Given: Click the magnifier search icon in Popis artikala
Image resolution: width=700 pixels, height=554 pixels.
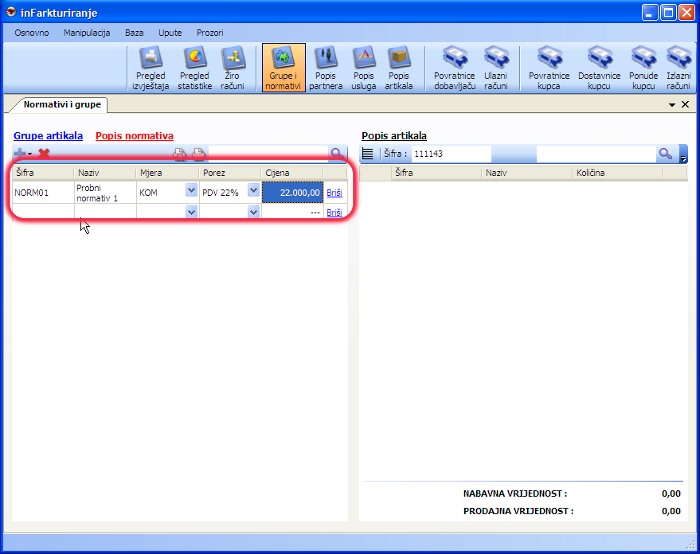Looking at the screenshot, I should click(665, 154).
